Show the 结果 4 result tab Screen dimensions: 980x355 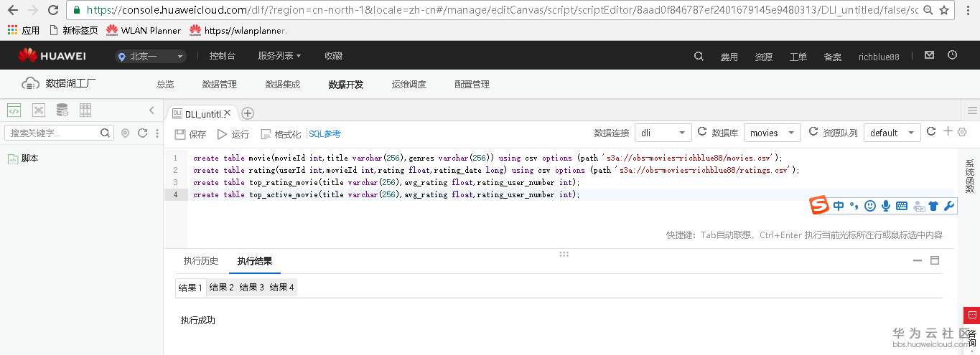click(281, 288)
